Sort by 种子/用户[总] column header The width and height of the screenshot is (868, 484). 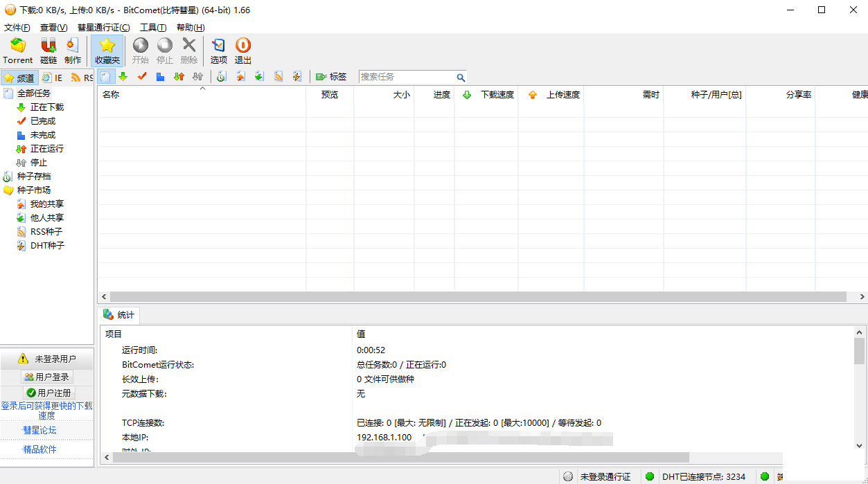point(705,95)
